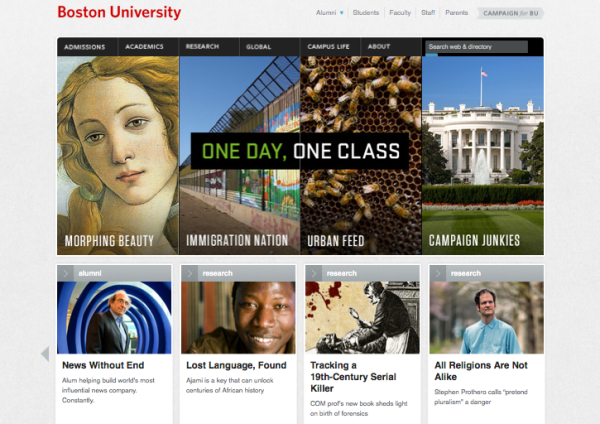Click the Campaign for BU button
The height and width of the screenshot is (424, 600).
510,13
